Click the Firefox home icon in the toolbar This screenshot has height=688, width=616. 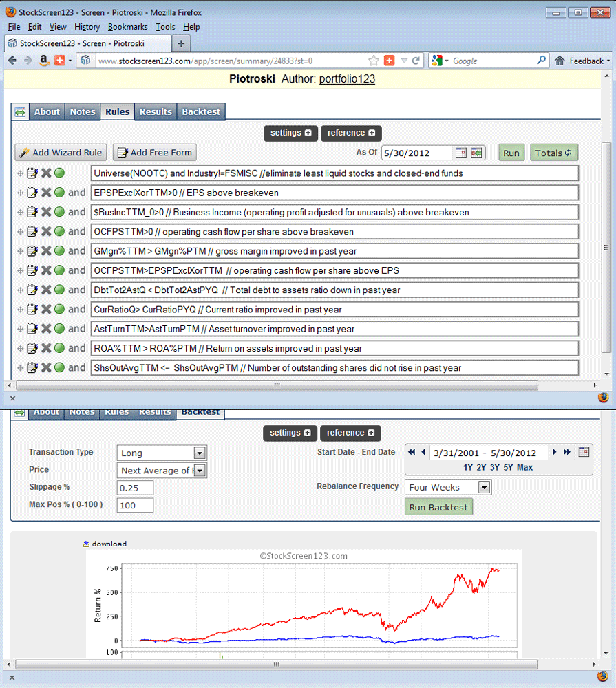tap(560, 61)
